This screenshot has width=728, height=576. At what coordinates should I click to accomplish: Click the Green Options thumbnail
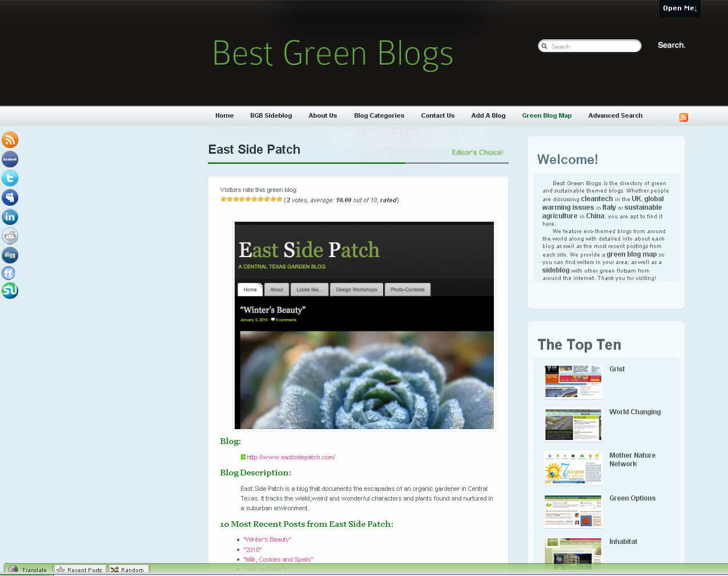[x=573, y=511]
